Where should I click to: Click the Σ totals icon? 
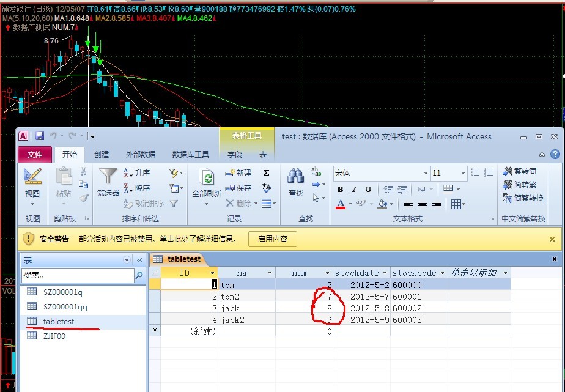[266, 173]
